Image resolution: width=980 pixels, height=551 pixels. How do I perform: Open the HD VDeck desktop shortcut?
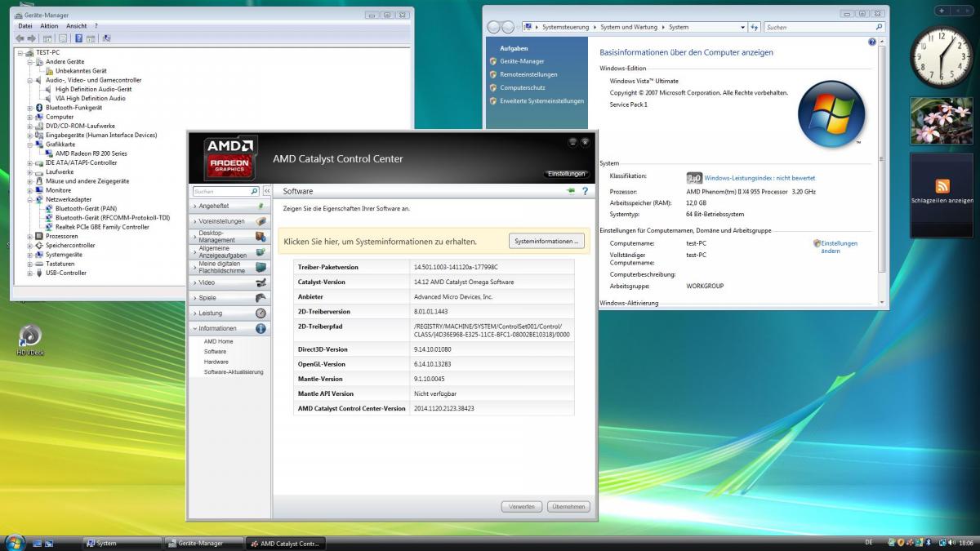tap(30, 335)
